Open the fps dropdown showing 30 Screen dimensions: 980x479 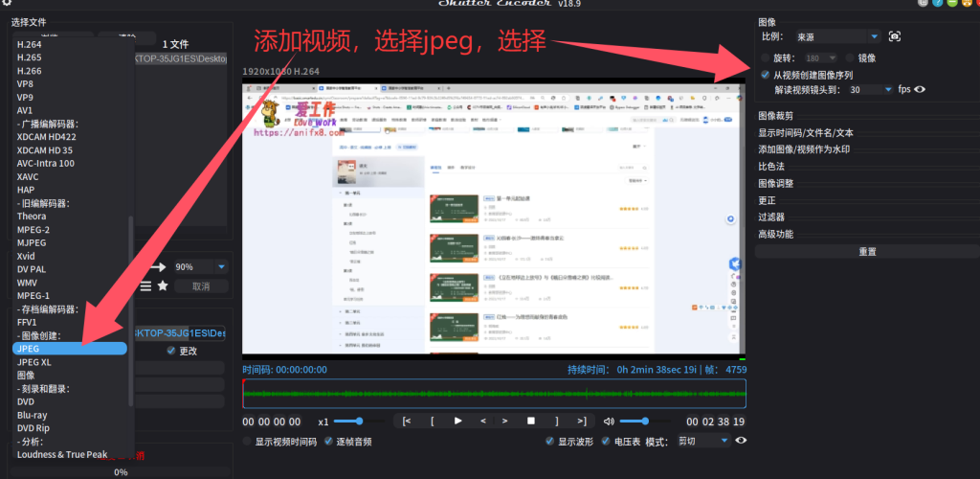(x=871, y=89)
